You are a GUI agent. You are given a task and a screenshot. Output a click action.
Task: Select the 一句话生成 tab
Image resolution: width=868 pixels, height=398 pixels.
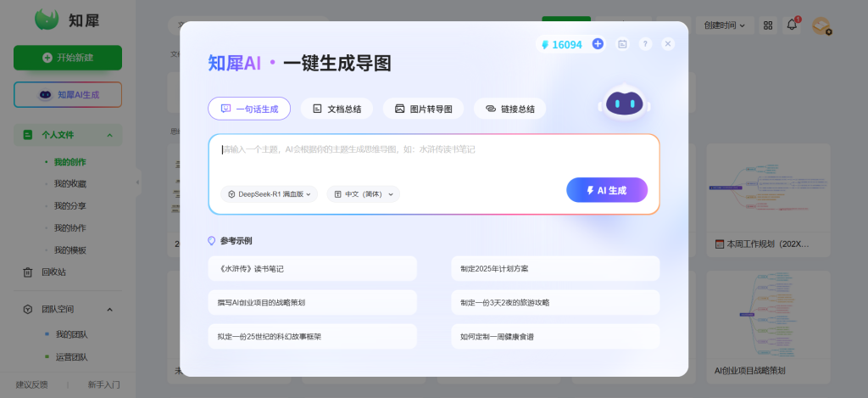point(249,109)
